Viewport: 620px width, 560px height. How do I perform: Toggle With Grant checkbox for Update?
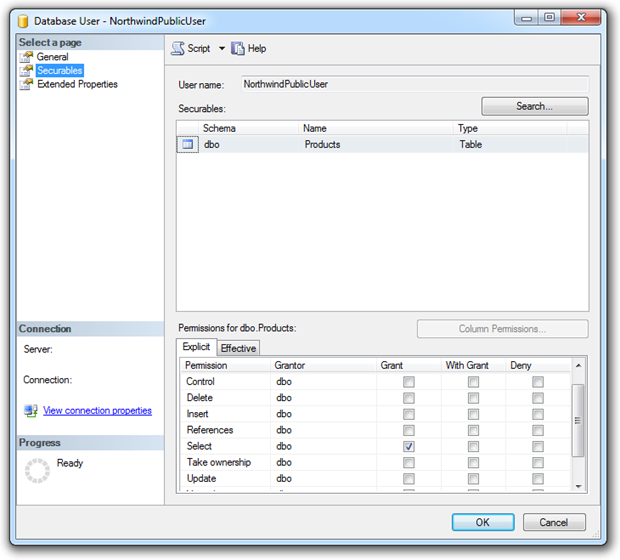473,479
